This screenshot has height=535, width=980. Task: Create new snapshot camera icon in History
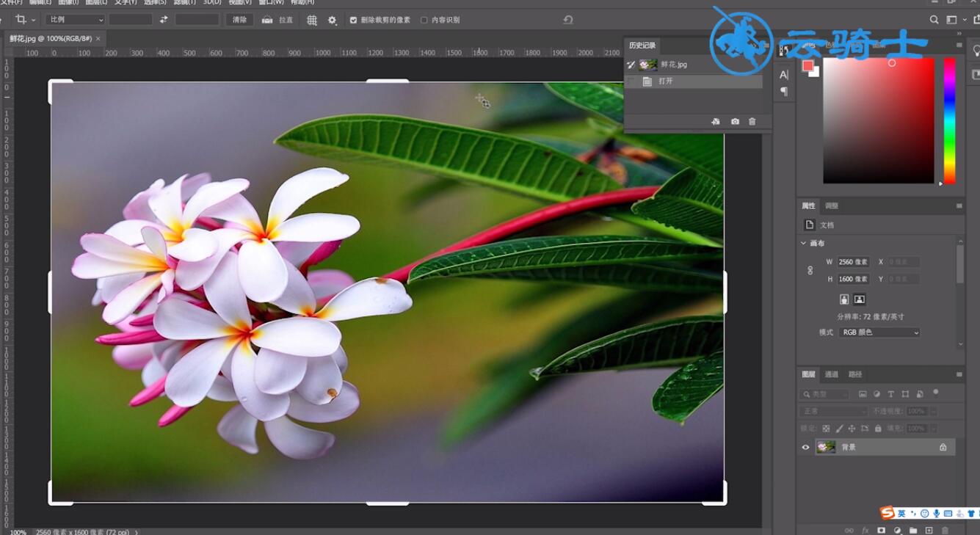tap(735, 122)
